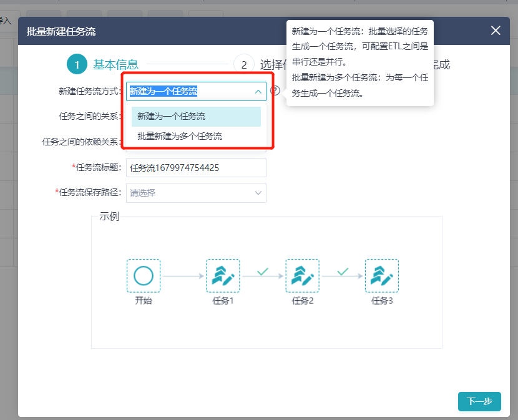
Task: Go to the 基本信息 step label
Action: (x=115, y=64)
